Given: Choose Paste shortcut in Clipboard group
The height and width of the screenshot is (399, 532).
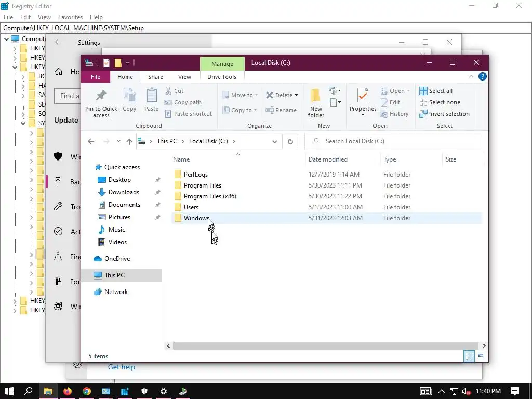Looking at the screenshot, I should pyautogui.click(x=188, y=114).
